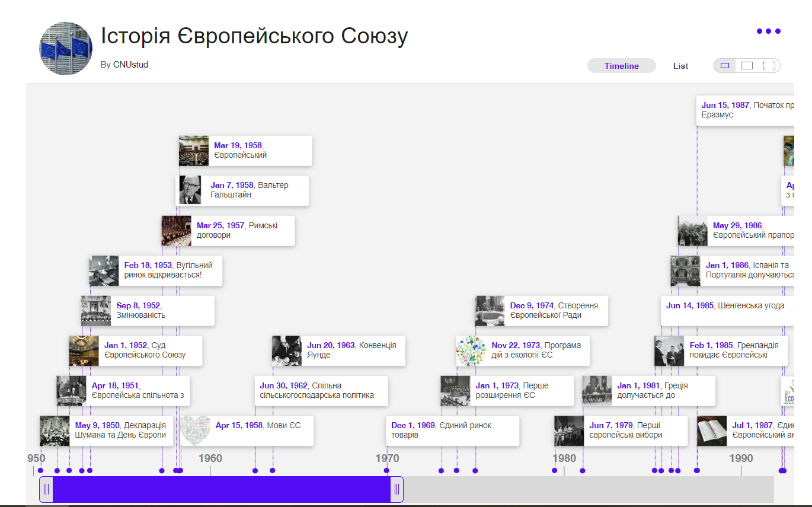812x507 pixels.
Task: Open the Dec 9, 1974 Європейської Ради event
Action: click(554, 311)
